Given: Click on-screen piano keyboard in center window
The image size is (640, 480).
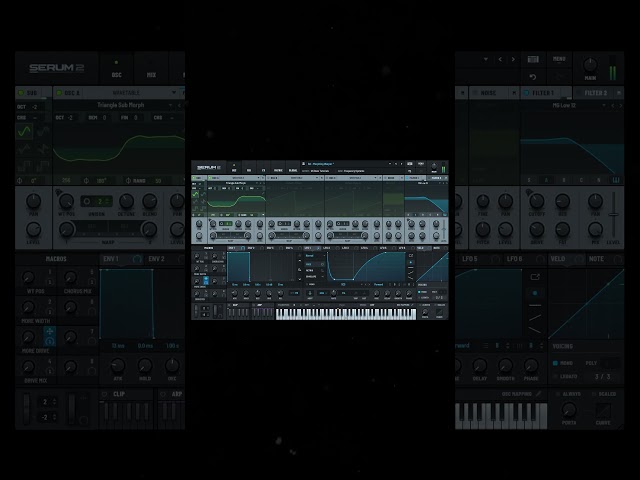Looking at the screenshot, I should click(x=346, y=313).
